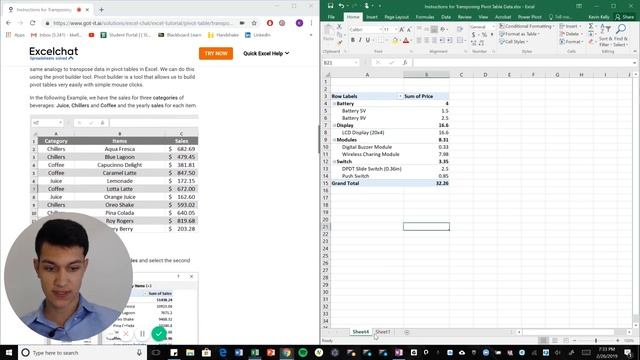Viewport: 640px width, 360px height.
Task: Switch to Data ribbon tab
Action: (x=446, y=17)
